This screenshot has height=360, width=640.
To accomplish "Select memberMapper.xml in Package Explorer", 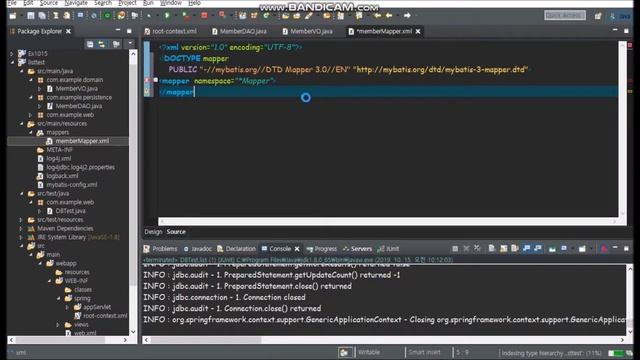I will 82,141.
